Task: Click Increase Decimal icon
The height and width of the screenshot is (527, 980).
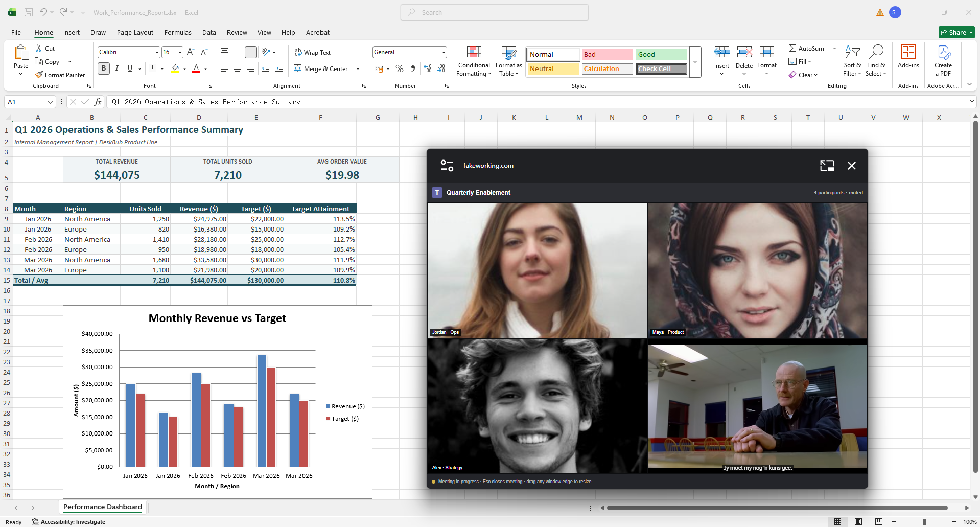Action: click(x=428, y=68)
